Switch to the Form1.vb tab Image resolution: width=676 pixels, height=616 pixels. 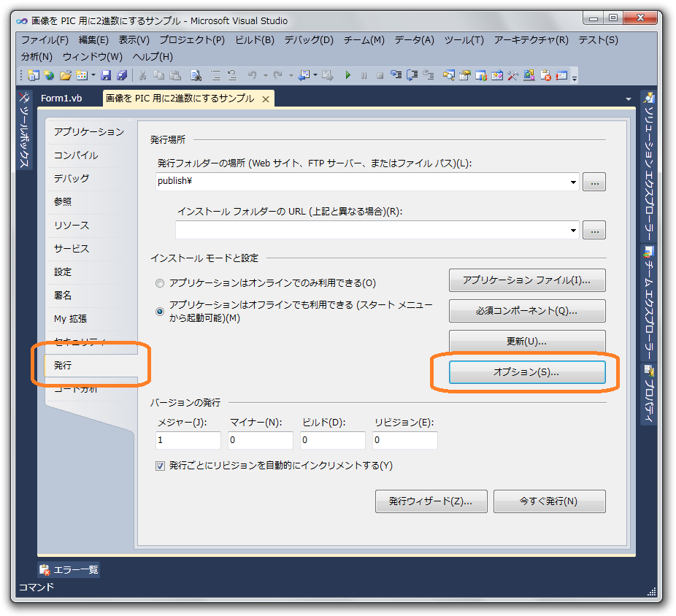pyautogui.click(x=61, y=99)
